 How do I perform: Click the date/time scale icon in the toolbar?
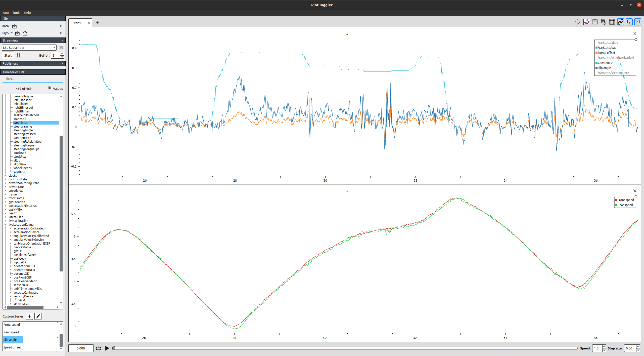(603, 22)
